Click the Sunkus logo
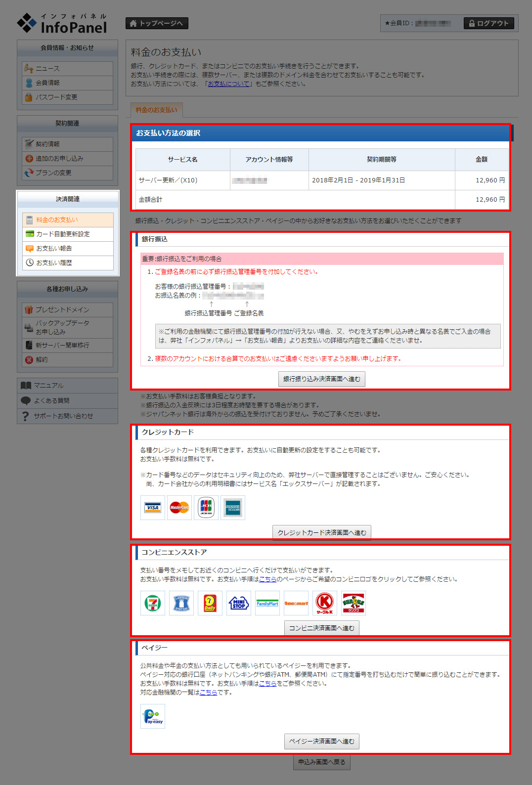Image resolution: width=532 pixels, height=785 pixels. pos(354,603)
